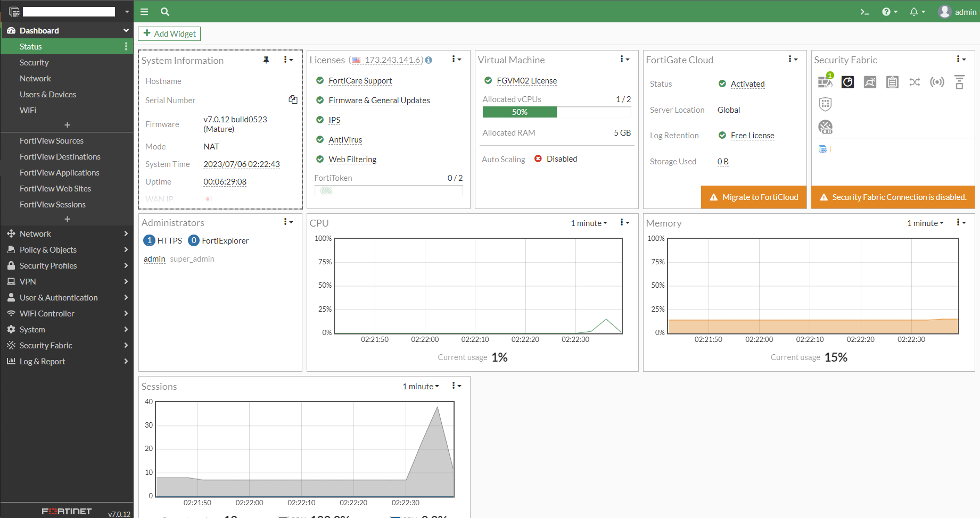980x518 pixels.
Task: Click the FortiExtender antenna fabric icon
Action: pos(959,82)
